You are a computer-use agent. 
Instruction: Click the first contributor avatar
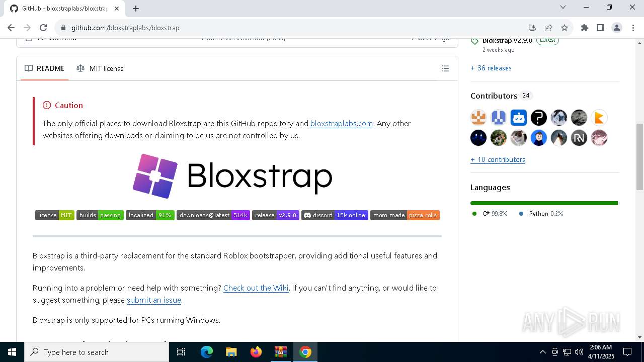478,118
